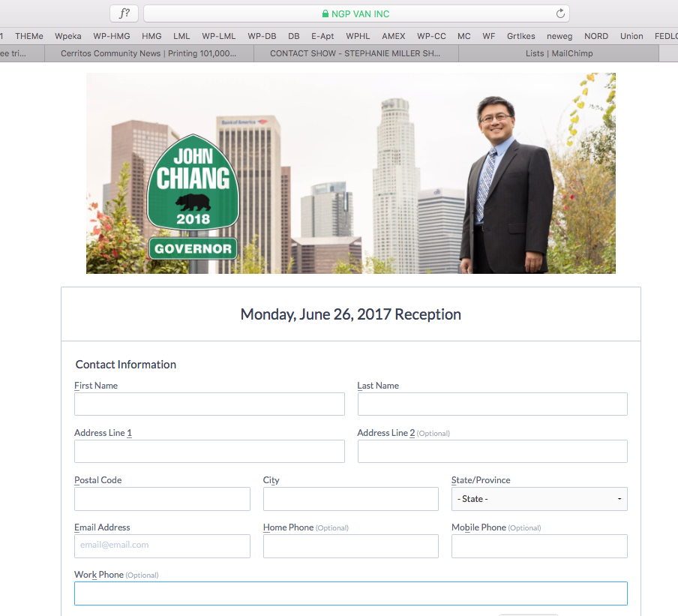Open the State/Province dropdown
The height and width of the screenshot is (616, 678).
coord(538,499)
